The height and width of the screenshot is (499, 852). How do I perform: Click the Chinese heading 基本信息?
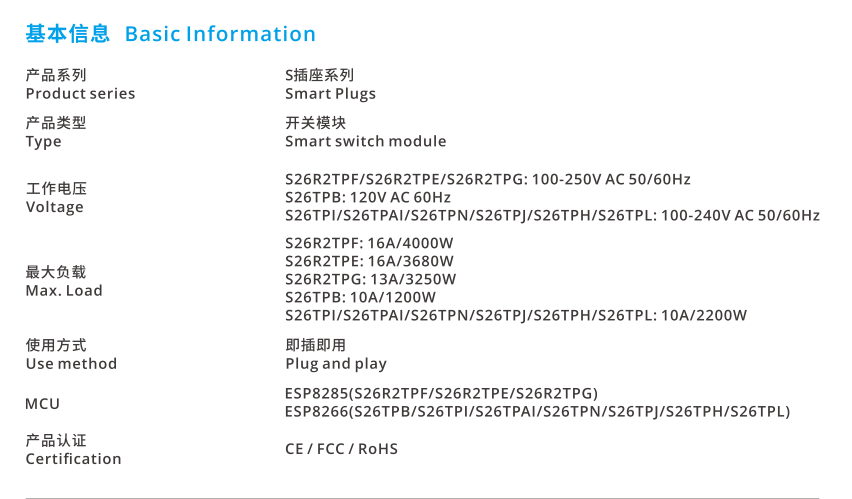pos(67,34)
